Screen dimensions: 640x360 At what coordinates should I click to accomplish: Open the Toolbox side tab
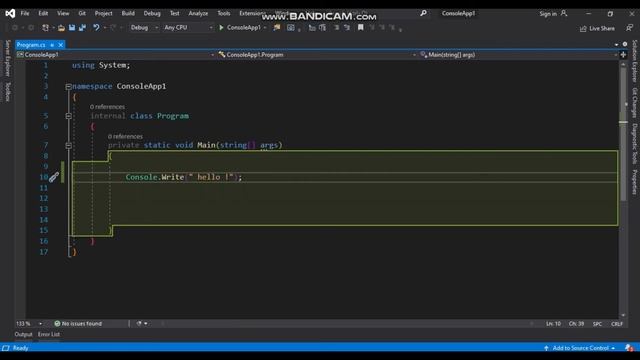click(7, 91)
